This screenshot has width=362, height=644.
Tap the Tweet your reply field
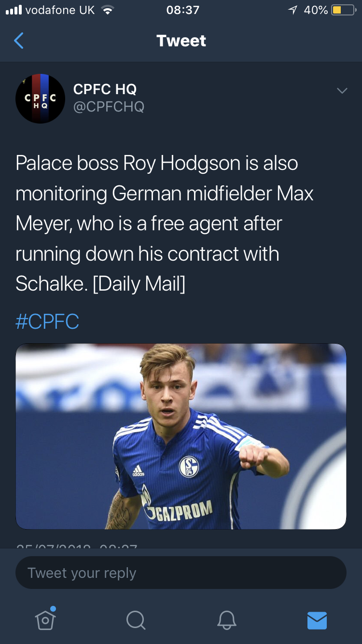click(181, 573)
